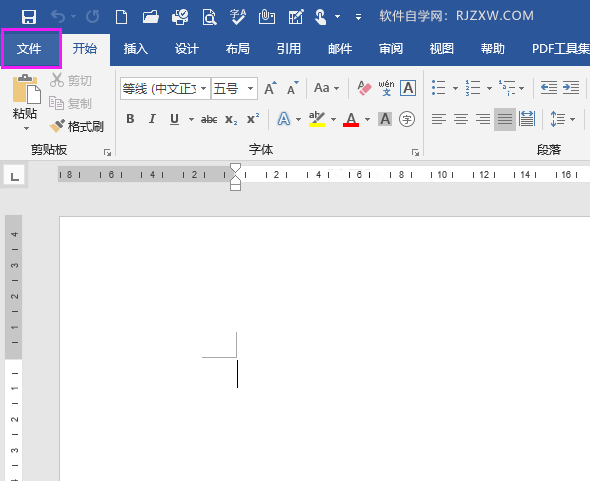Click the Increase Indent icon
Screen dimensions: 590x481
point(571,88)
